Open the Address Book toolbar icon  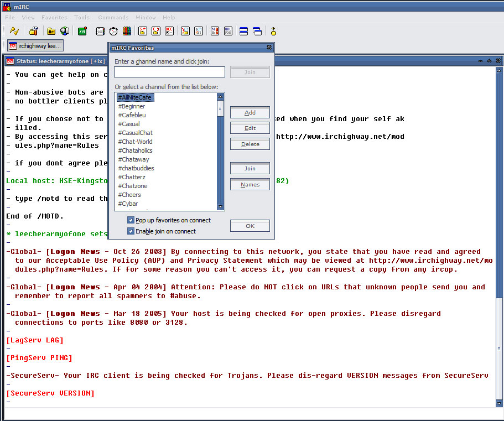100,31
